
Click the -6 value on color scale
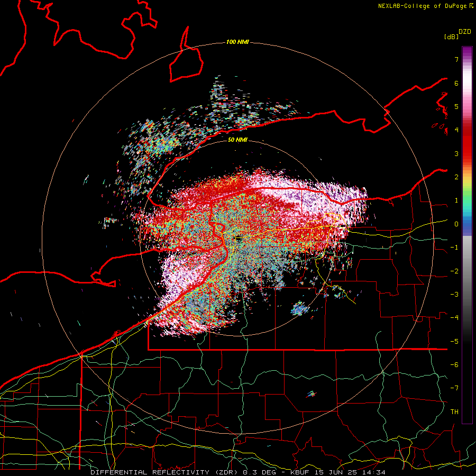[x=454, y=365]
